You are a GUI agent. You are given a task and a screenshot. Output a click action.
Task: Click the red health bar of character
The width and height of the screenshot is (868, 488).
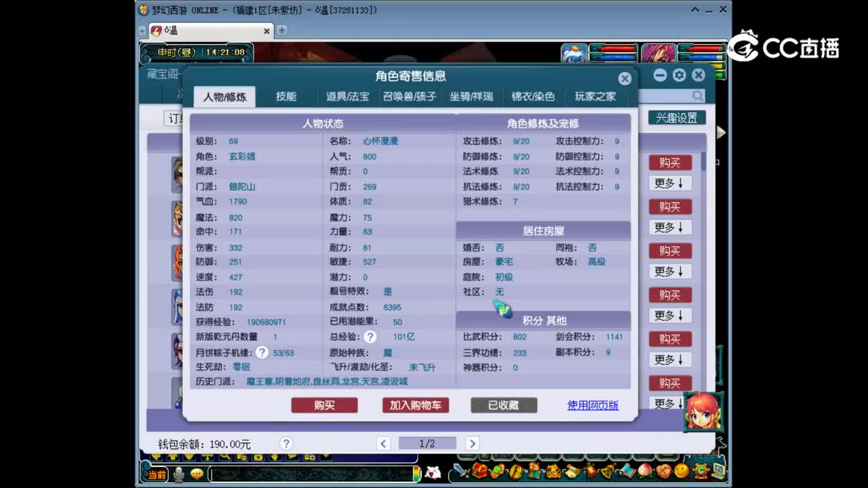701,49
